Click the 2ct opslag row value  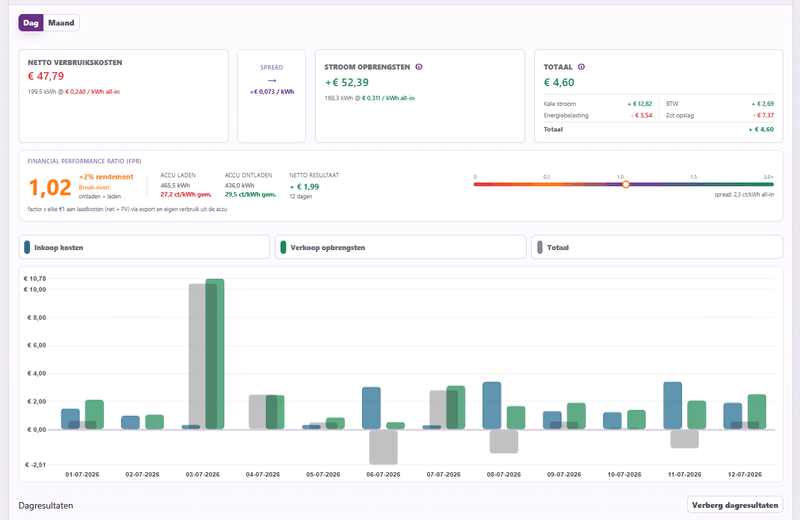pos(763,115)
